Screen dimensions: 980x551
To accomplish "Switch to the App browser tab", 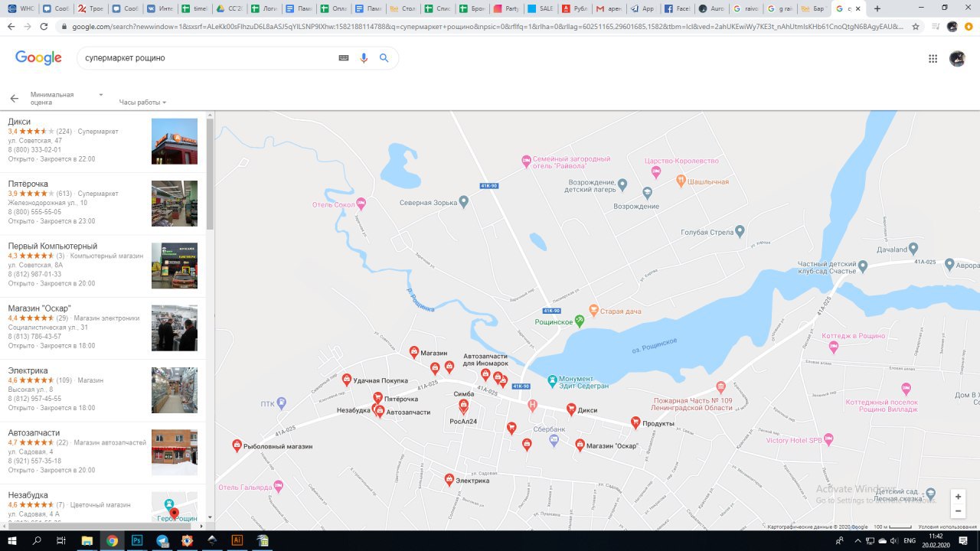I will pyautogui.click(x=643, y=8).
